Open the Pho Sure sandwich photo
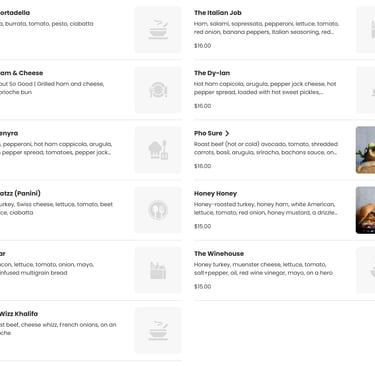Viewport: 375px width, 366px height. pyautogui.click(x=366, y=150)
